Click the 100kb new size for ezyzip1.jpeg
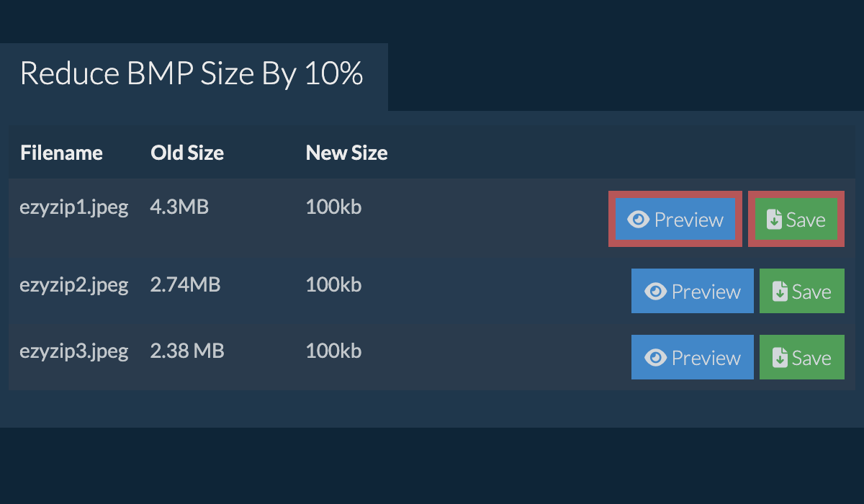The height and width of the screenshot is (504, 864). tap(333, 208)
